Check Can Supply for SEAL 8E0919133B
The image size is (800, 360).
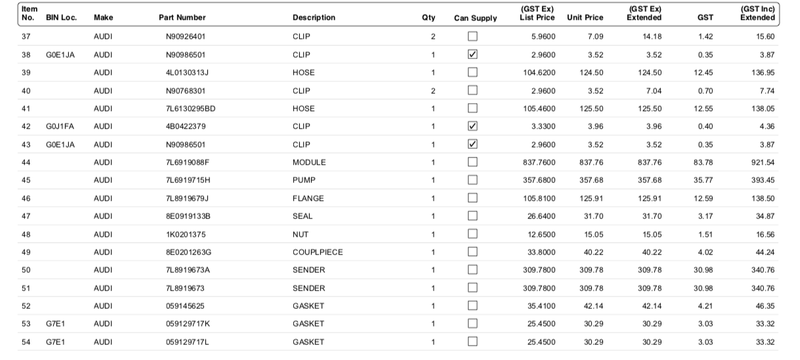coord(473,216)
